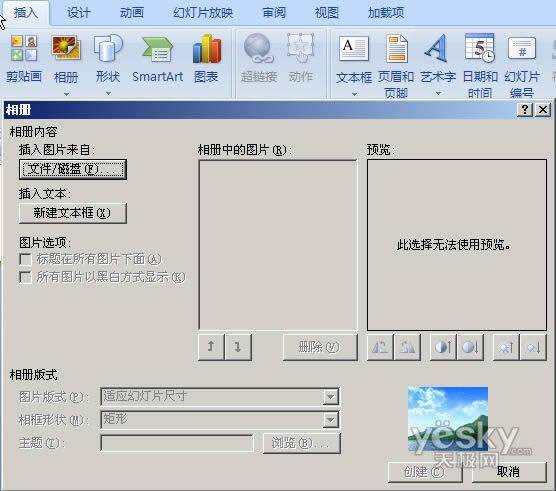Move selected picture up in album list

(x=211, y=347)
